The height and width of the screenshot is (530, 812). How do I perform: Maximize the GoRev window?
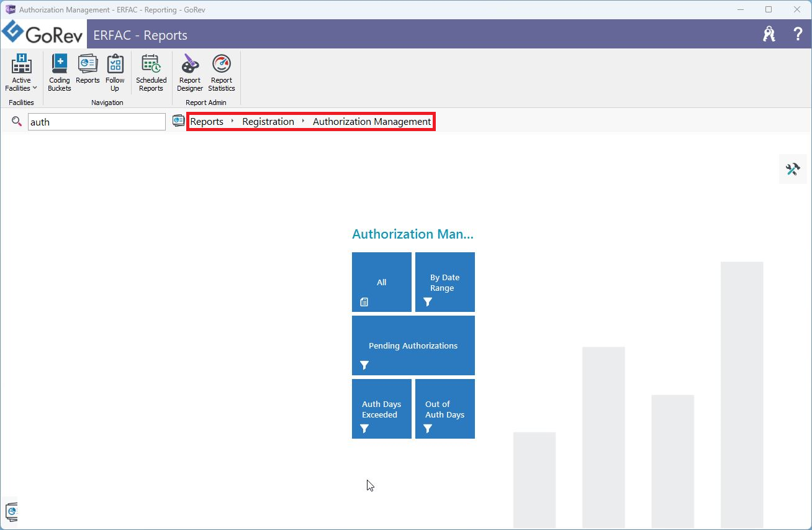pyautogui.click(x=769, y=9)
